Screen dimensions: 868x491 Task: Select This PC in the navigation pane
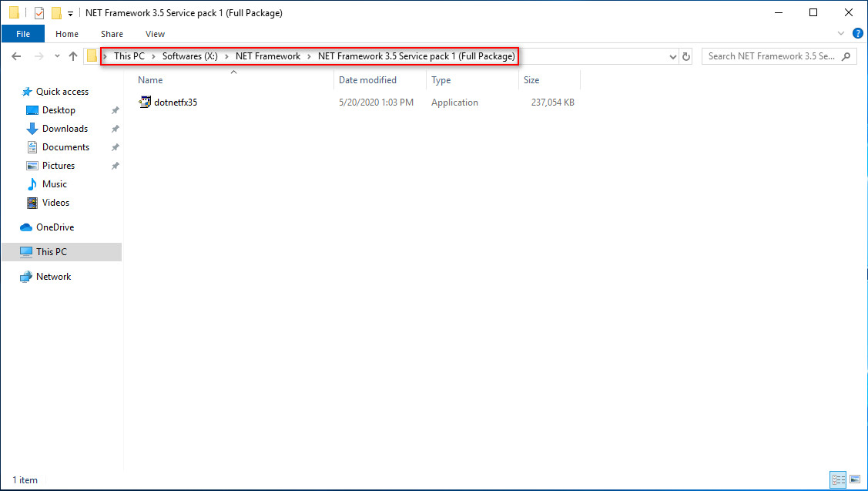[x=62, y=251]
